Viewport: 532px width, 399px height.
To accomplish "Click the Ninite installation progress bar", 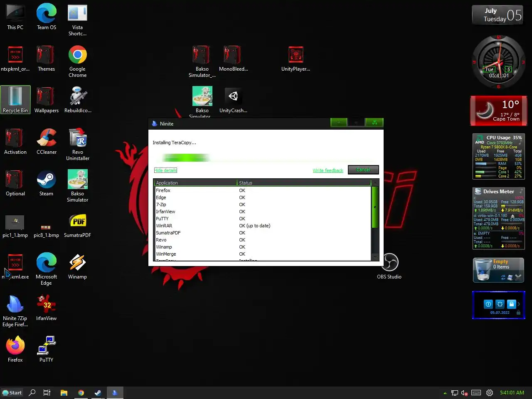I will [265, 158].
